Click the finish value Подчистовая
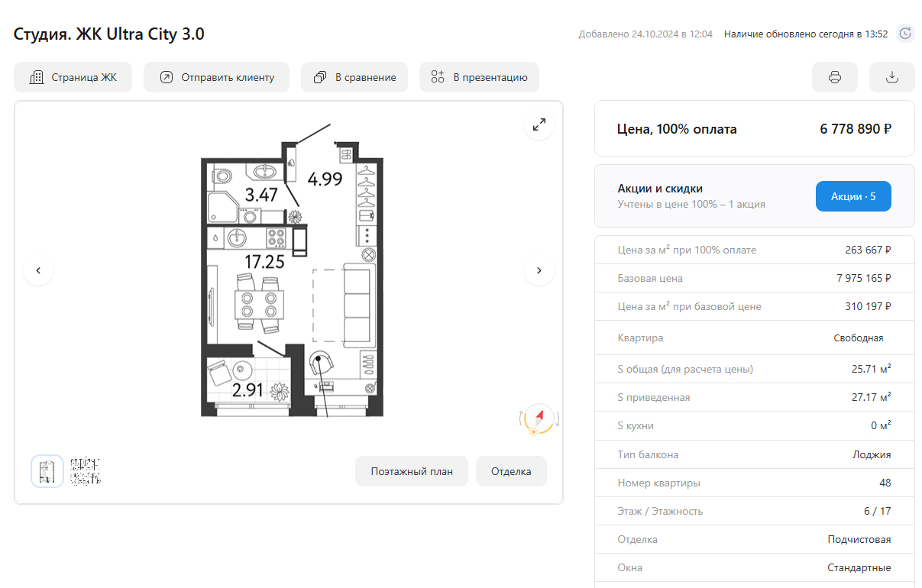Image resolution: width=922 pixels, height=588 pixels. [x=859, y=539]
